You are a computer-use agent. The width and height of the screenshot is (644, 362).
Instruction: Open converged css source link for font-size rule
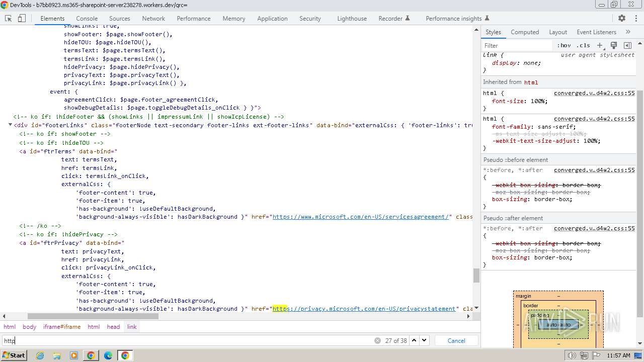point(594,93)
